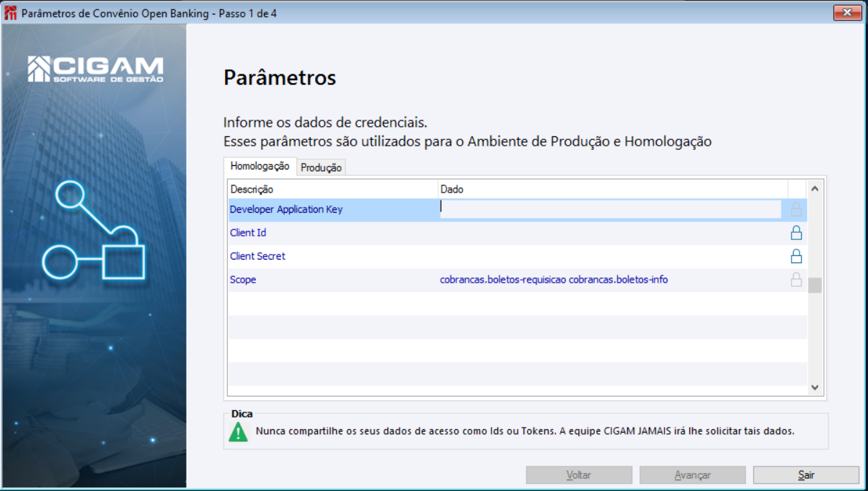
Task: Click the Dado column header
Action: pos(613,189)
